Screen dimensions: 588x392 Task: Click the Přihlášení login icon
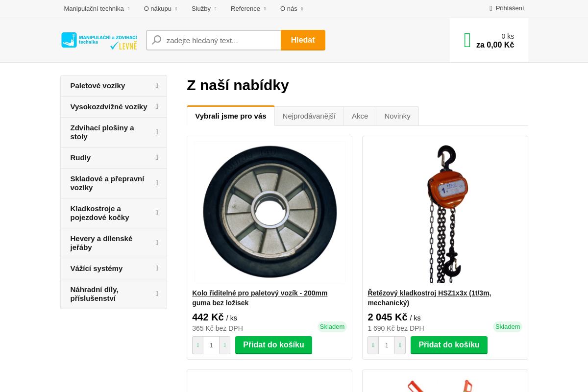490,8
